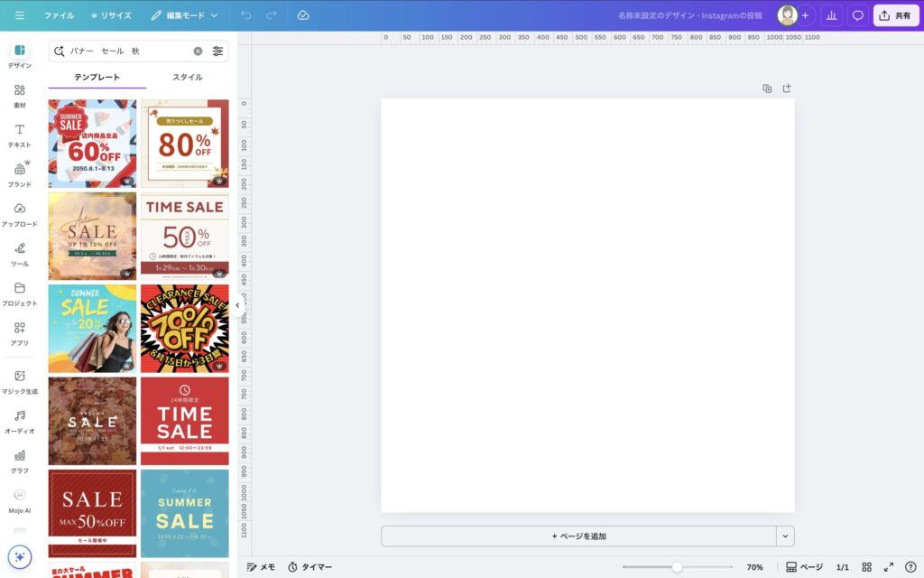Duplicate the page using the copy icon
Image resolution: width=924 pixels, height=578 pixels.
click(x=767, y=89)
